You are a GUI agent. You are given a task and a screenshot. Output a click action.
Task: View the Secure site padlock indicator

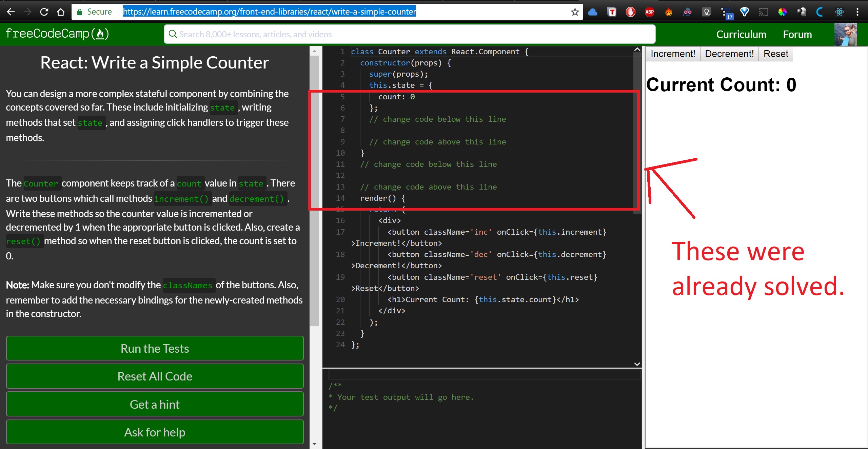(80, 12)
